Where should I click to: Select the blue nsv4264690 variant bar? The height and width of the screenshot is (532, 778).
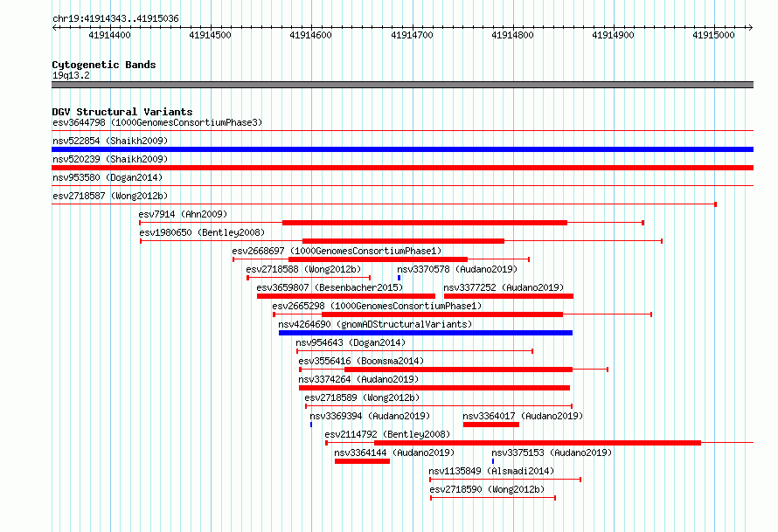coord(426,333)
